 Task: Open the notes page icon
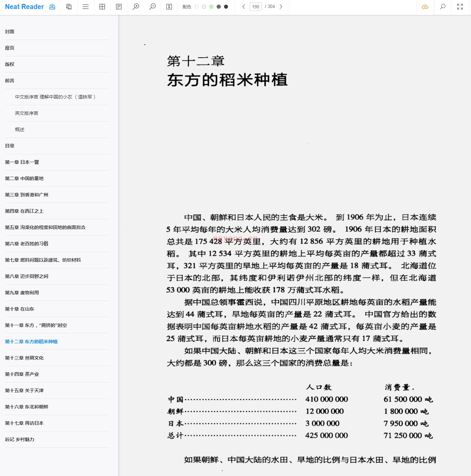[119, 7]
